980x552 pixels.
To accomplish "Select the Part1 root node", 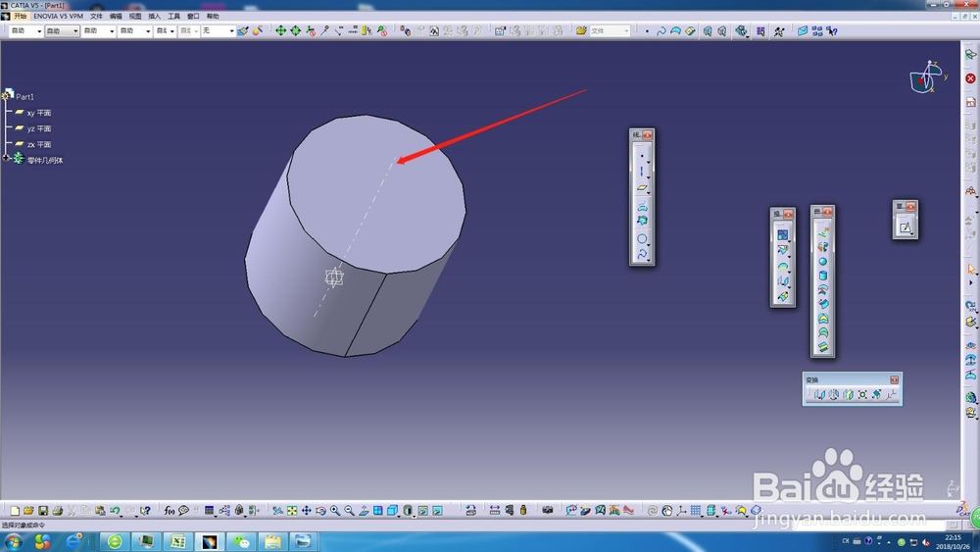I will [x=24, y=97].
